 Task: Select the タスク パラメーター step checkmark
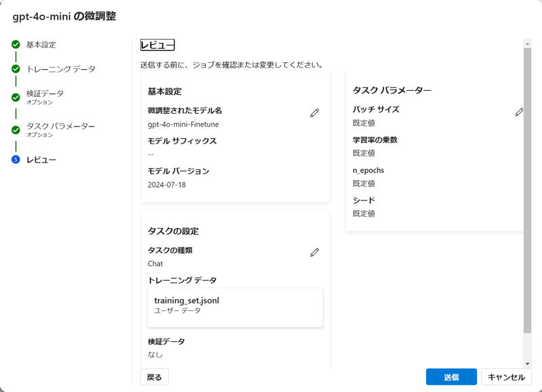(x=16, y=130)
